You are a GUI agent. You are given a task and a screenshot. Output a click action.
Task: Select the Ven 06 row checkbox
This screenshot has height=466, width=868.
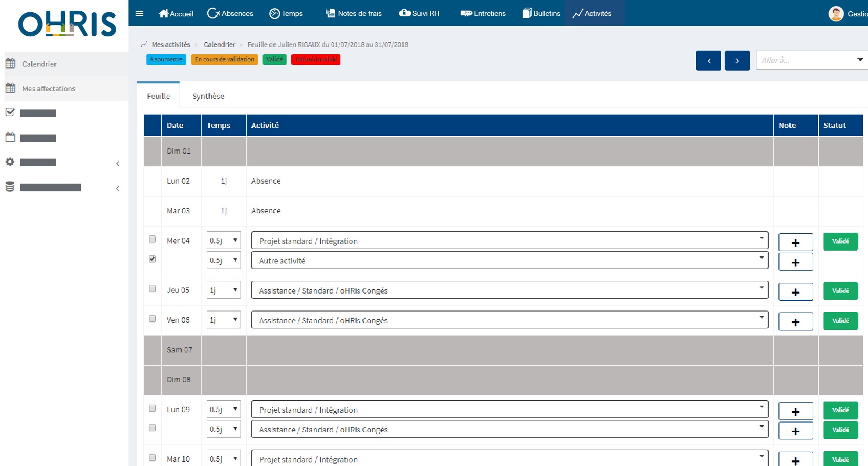click(153, 319)
